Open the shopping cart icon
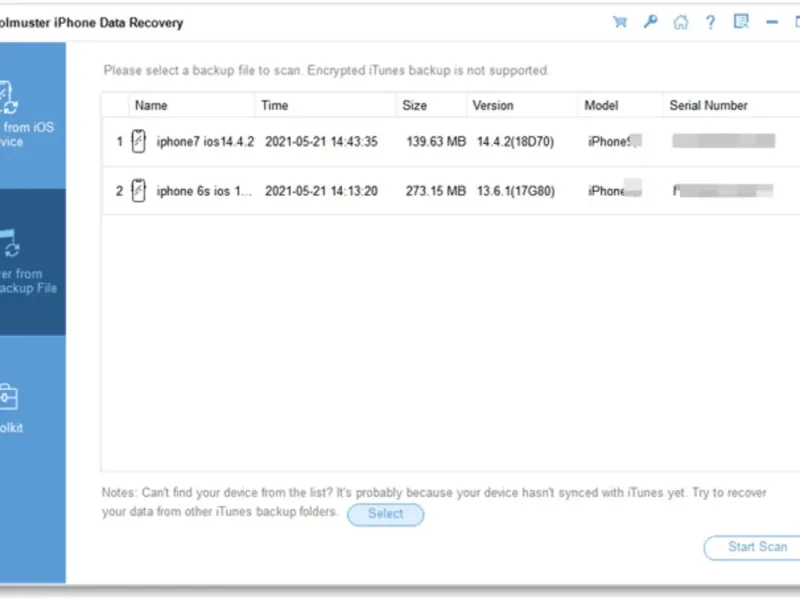The height and width of the screenshot is (600, 800). click(x=620, y=22)
